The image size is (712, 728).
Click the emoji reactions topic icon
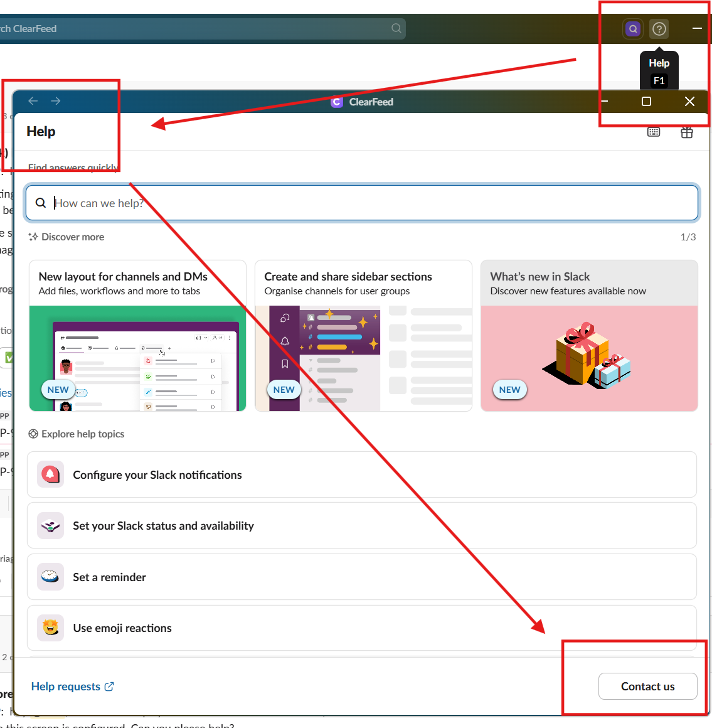[51, 628]
